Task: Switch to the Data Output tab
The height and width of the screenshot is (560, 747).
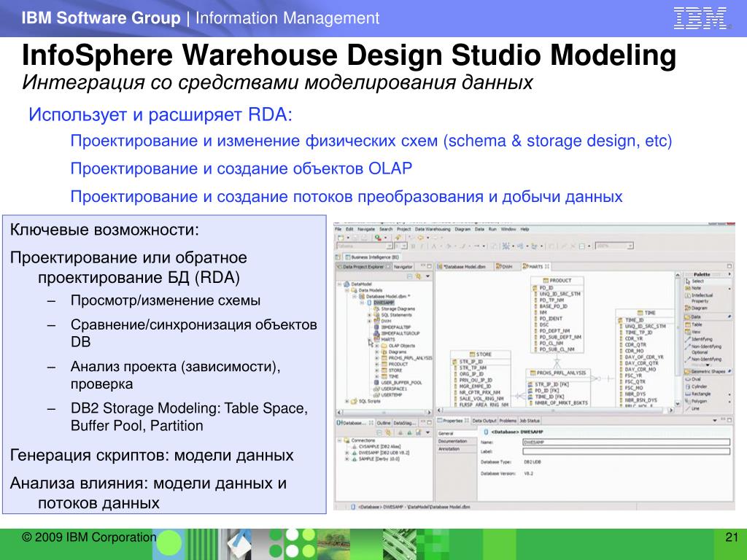Action: point(484,421)
